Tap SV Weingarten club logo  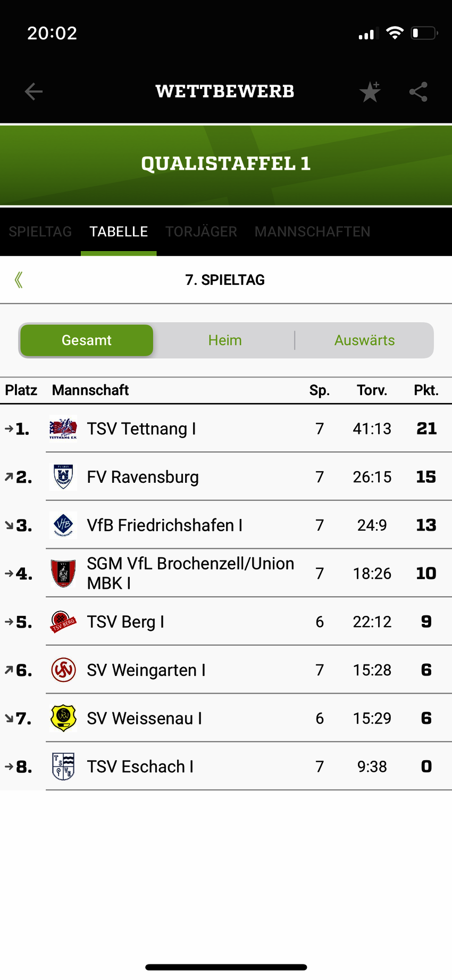click(x=63, y=670)
